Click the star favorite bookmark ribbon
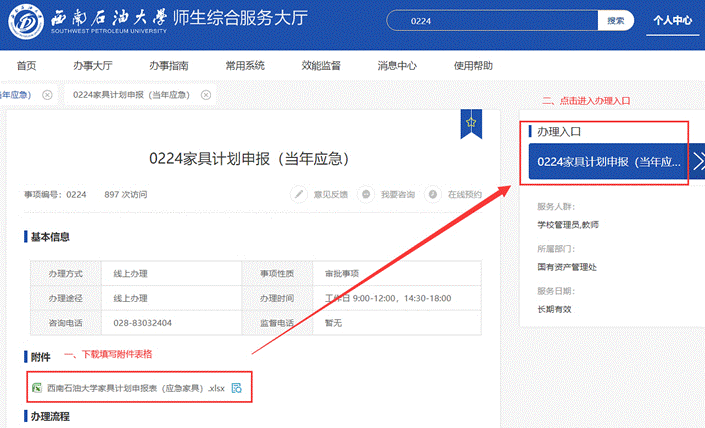 click(470, 123)
